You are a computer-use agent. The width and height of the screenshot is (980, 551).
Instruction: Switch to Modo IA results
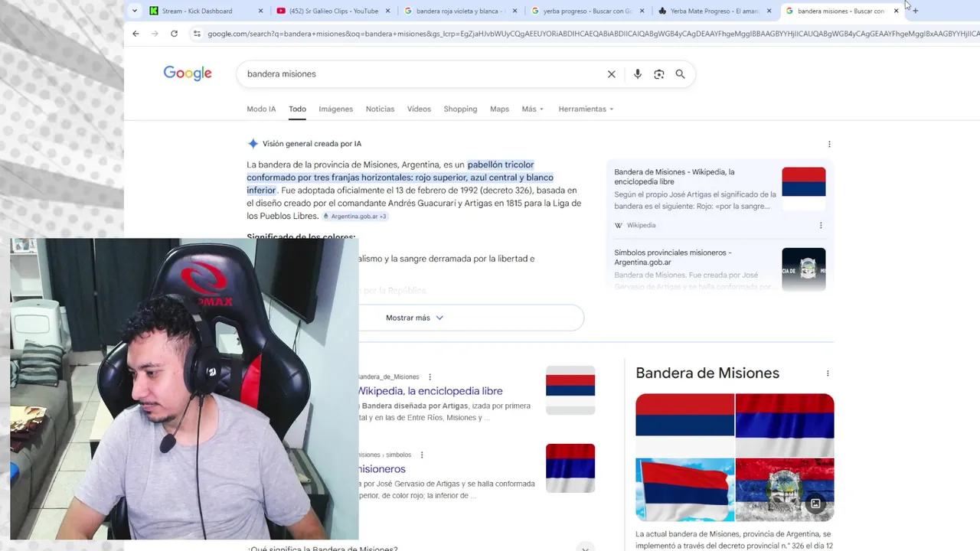coord(261,109)
